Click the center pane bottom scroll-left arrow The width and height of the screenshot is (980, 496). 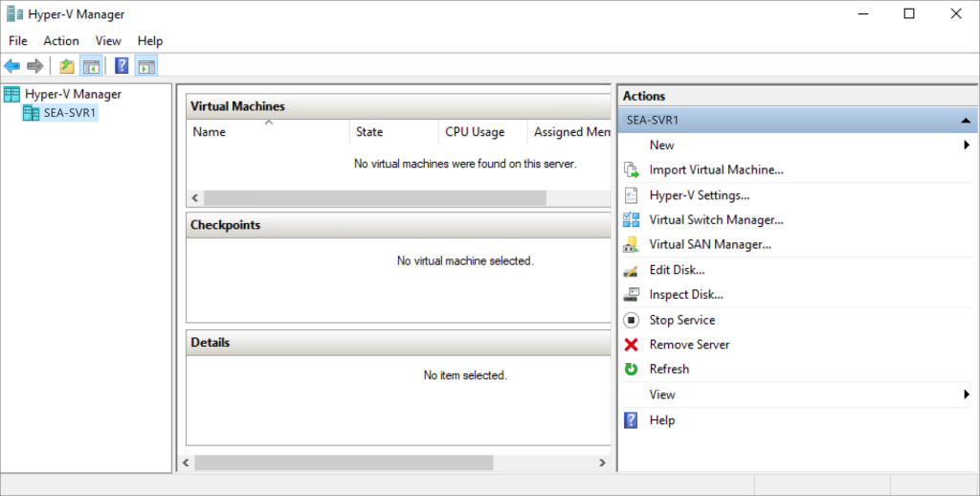tap(186, 462)
